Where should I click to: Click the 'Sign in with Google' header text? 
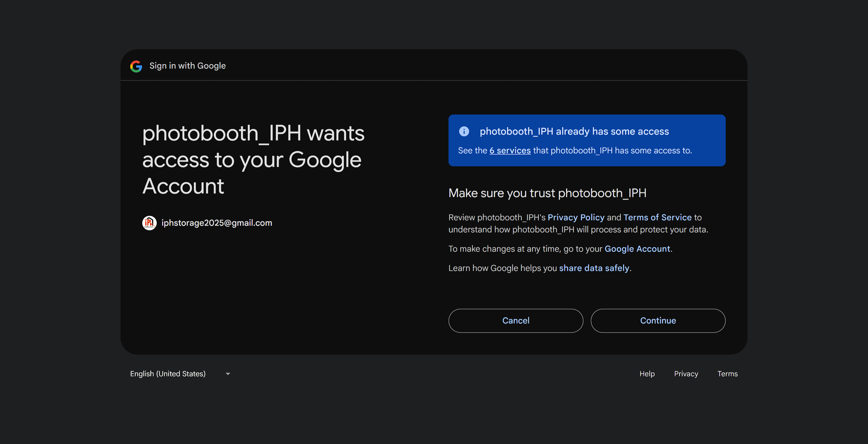coord(187,66)
